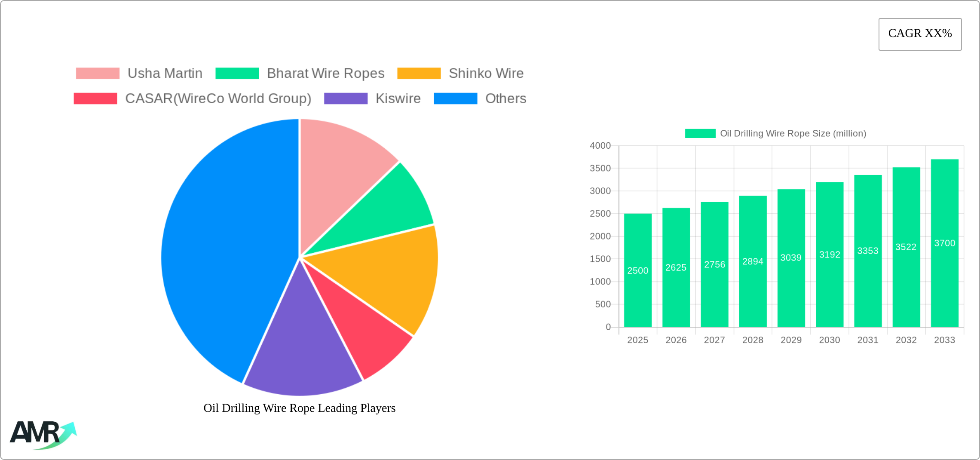
Task: Click the AMR logo icon
Action: [43, 435]
